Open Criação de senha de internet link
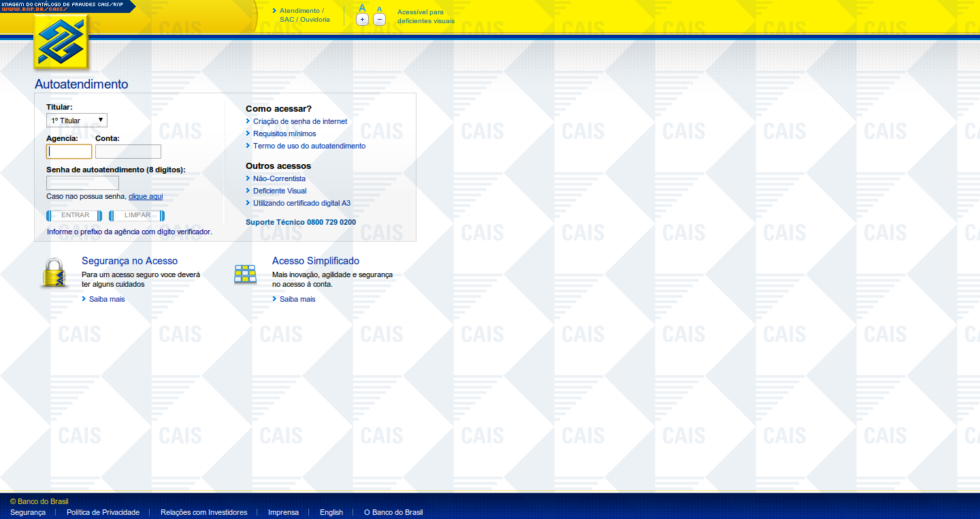Screen dimensions: 980x519 [299, 121]
